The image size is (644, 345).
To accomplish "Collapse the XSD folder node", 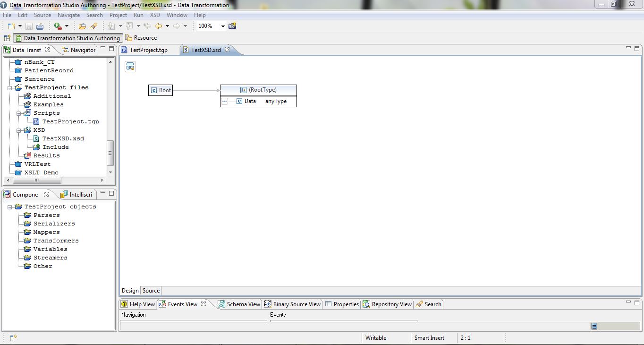I will click(x=19, y=130).
